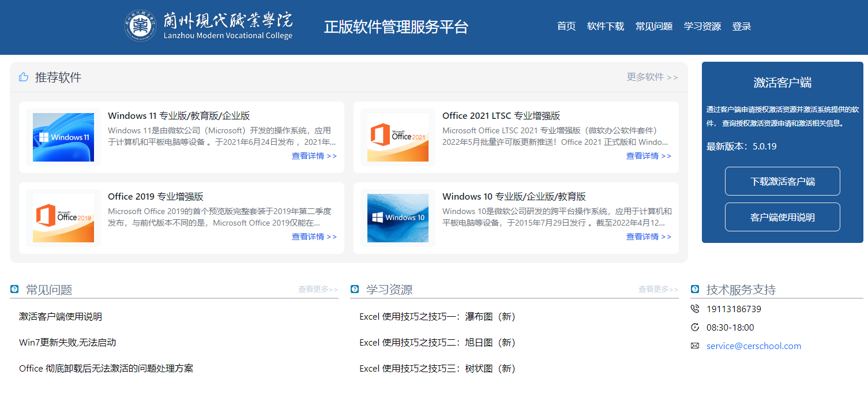Click the Windows 11 software thumbnail

coord(63,137)
